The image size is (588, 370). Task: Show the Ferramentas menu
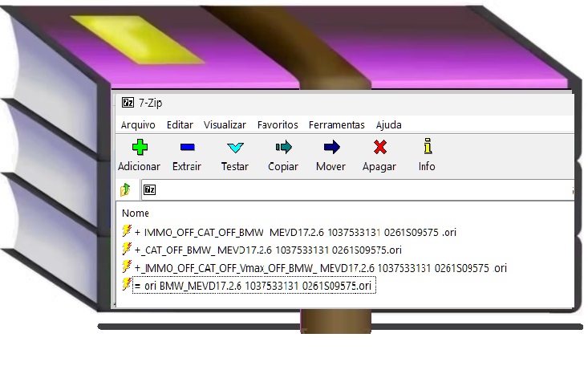[x=336, y=124]
